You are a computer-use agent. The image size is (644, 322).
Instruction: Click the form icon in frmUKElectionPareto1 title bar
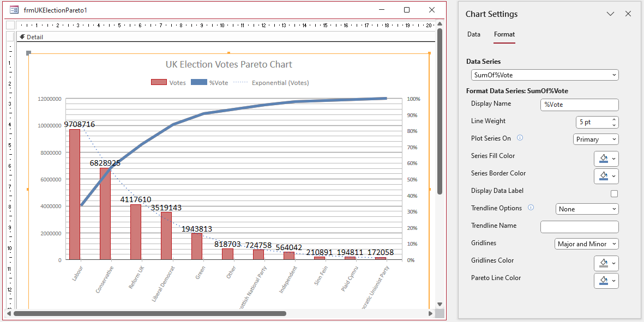click(14, 10)
